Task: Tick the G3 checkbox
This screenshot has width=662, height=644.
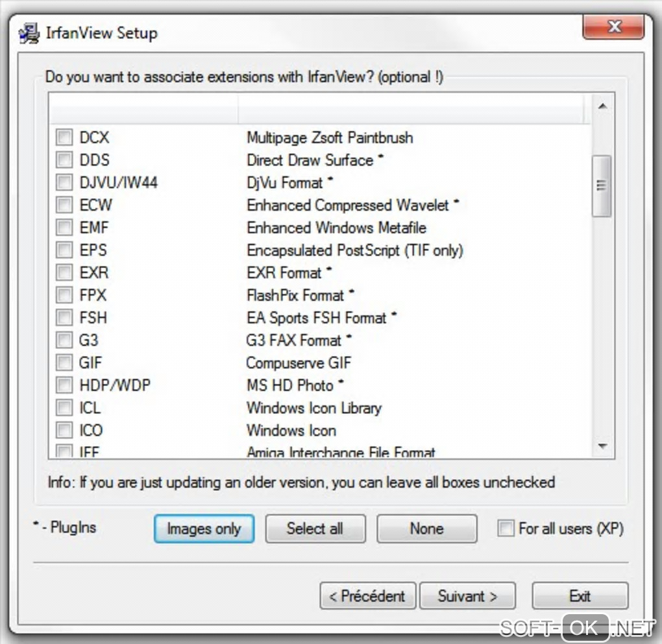Action: 64,340
